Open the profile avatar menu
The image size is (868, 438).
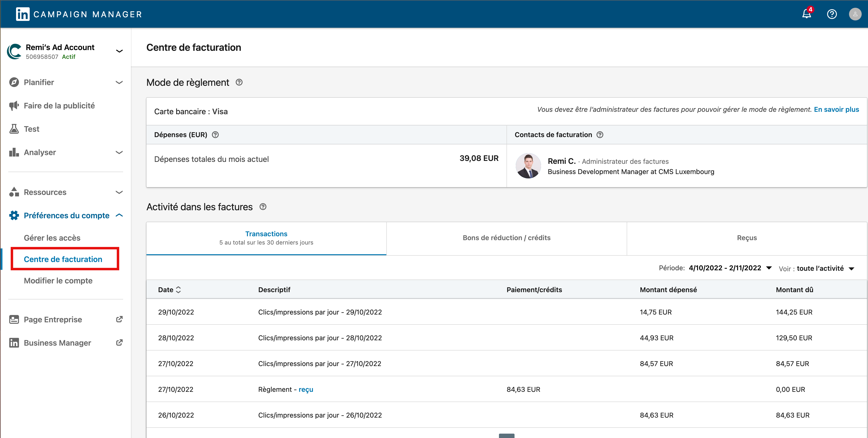[x=855, y=14]
